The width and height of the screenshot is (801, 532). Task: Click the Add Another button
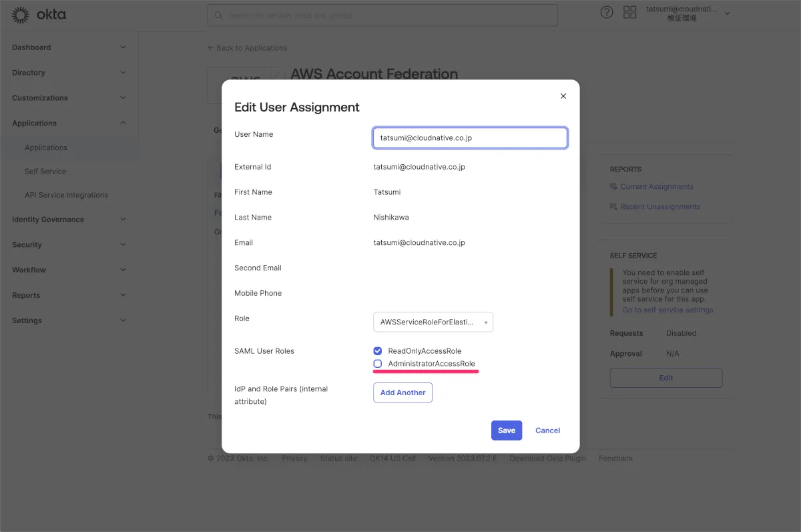click(x=403, y=392)
